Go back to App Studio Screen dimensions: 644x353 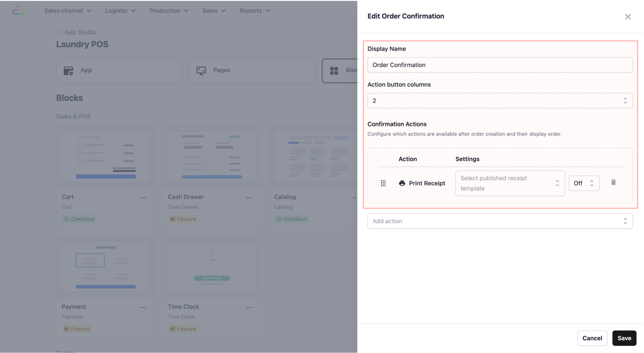80,32
